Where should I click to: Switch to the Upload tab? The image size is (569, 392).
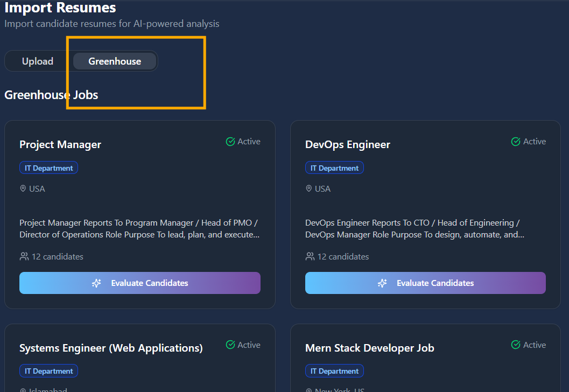[x=38, y=61]
